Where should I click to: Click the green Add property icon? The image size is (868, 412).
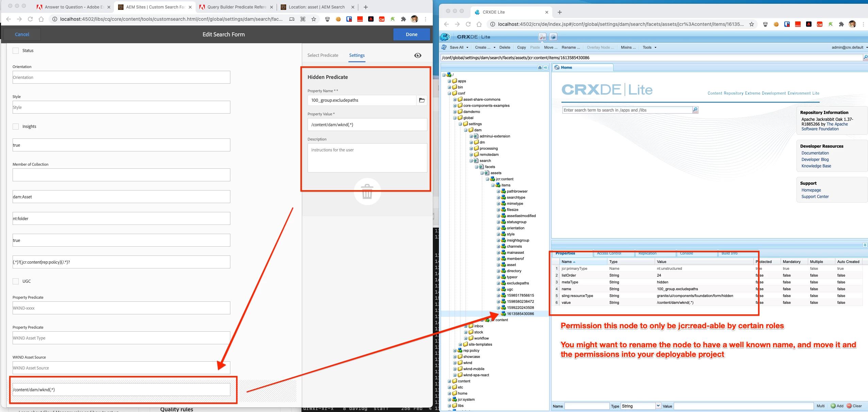pyautogui.click(x=833, y=406)
